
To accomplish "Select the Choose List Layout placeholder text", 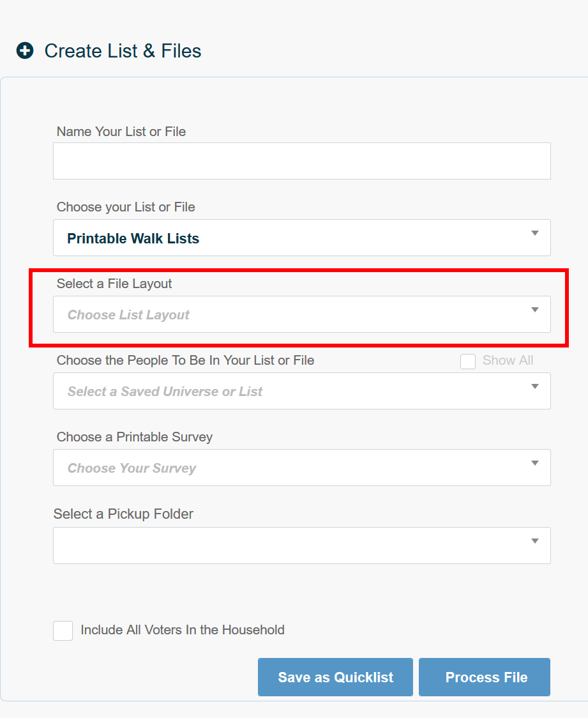I will (x=128, y=314).
